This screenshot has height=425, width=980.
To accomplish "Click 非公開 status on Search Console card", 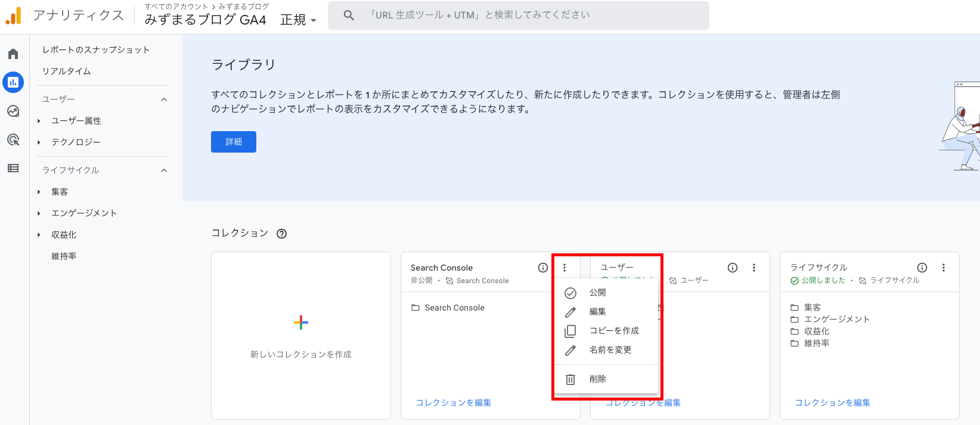I will click(x=421, y=281).
